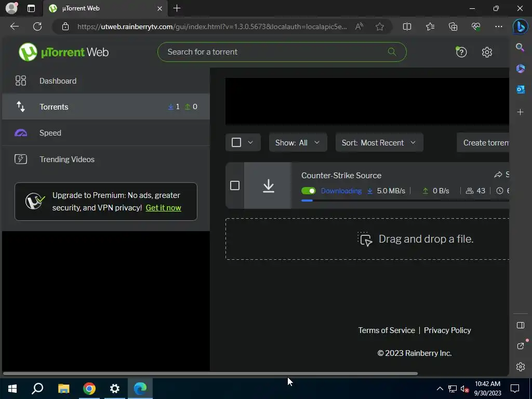Open Edge Settings and more menu
Viewport: 532px width, 399px height.
coord(498,26)
